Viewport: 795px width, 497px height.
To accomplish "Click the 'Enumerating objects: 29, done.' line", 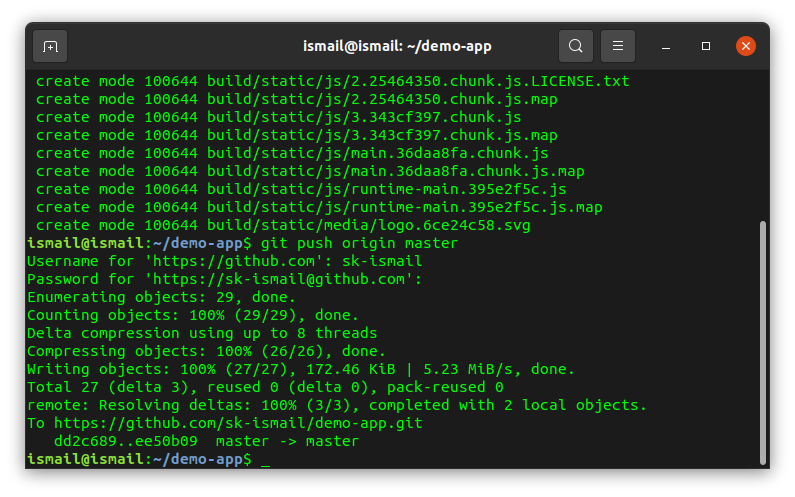I will tap(161, 297).
